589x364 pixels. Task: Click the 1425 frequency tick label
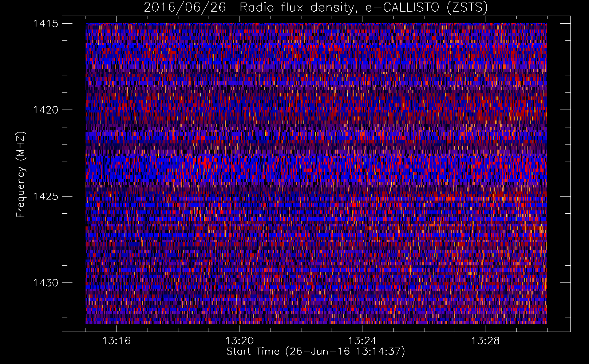(46, 197)
